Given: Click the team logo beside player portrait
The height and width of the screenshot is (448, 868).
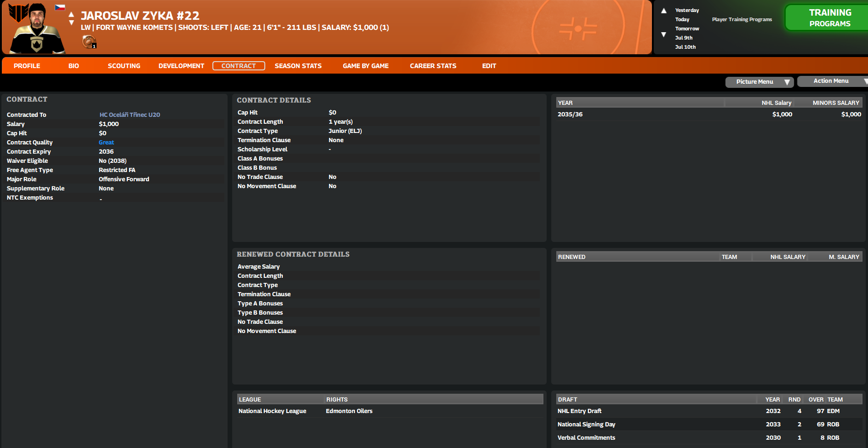Looking at the screenshot, I should (18, 12).
